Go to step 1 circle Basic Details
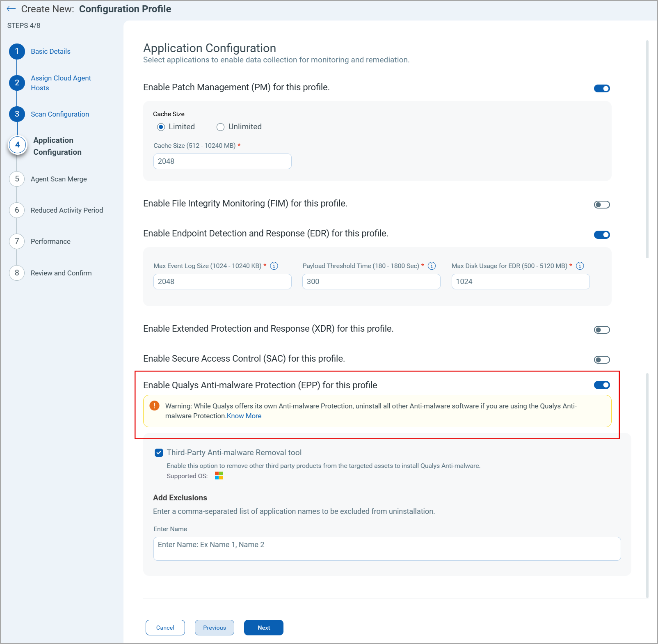Screen dimensions: 658x644 point(17,51)
